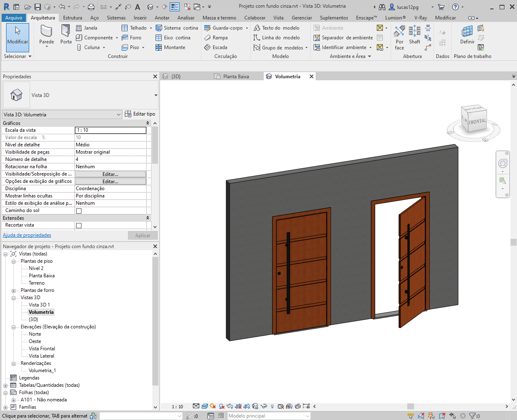Open the Arquivo menu

[x=14, y=18]
